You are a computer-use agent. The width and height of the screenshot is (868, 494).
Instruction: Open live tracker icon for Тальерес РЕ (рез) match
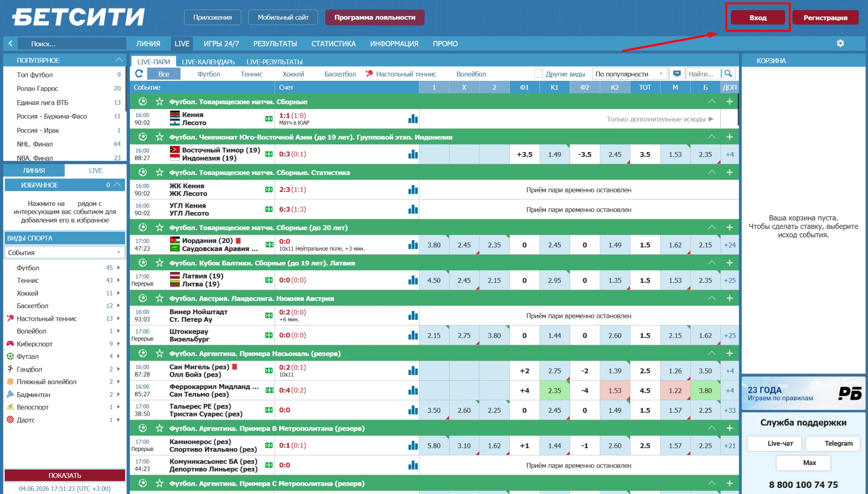269,410
